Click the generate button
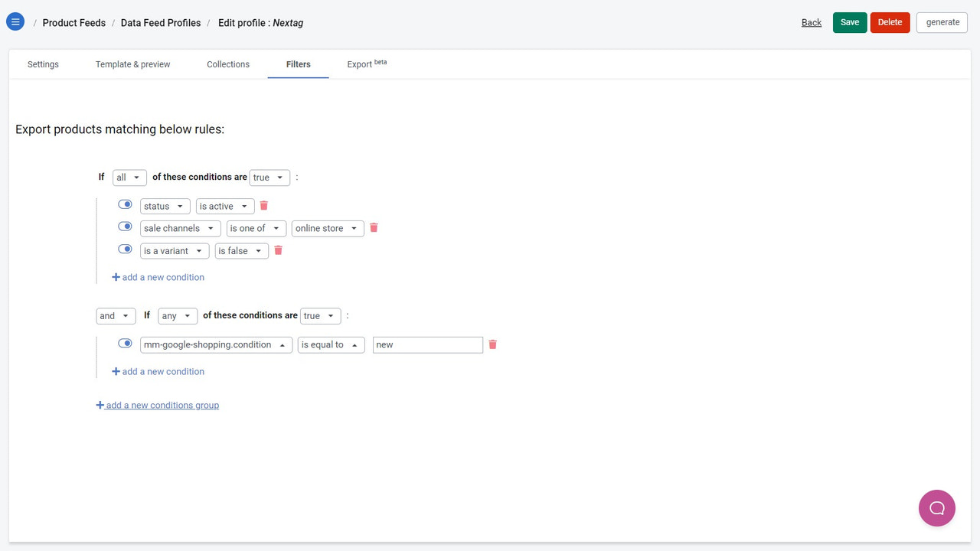Image resolution: width=980 pixels, height=551 pixels. 941,22
